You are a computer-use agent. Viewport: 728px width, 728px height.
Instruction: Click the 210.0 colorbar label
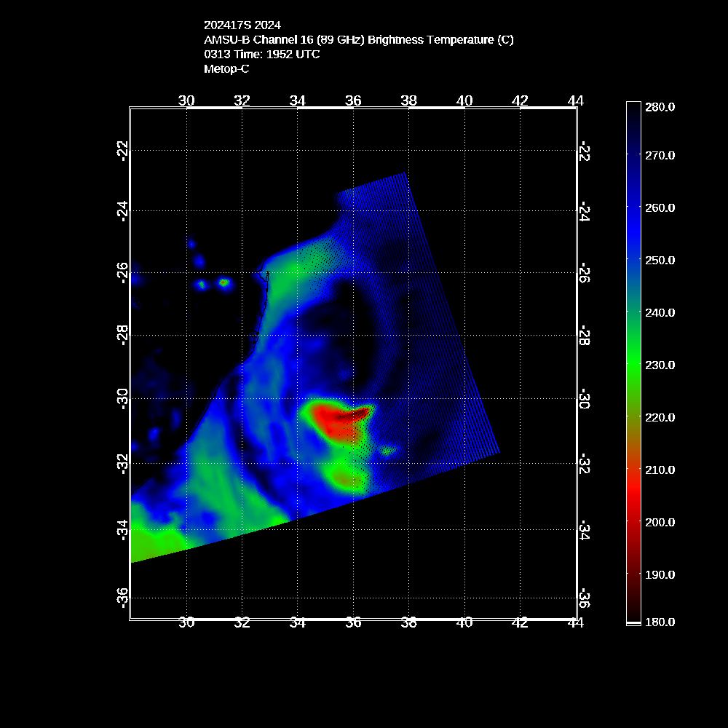[660, 470]
